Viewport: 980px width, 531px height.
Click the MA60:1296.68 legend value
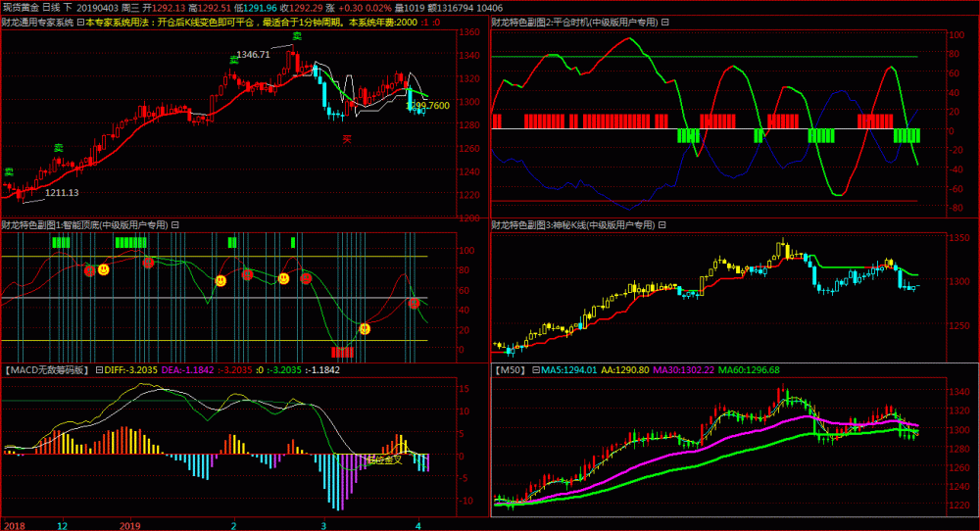coord(749,369)
